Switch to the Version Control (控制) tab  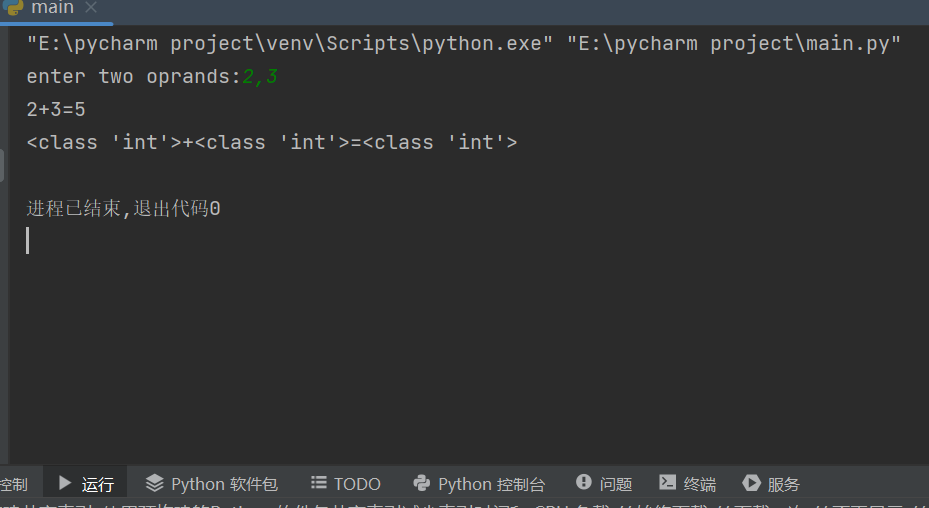coord(14,485)
